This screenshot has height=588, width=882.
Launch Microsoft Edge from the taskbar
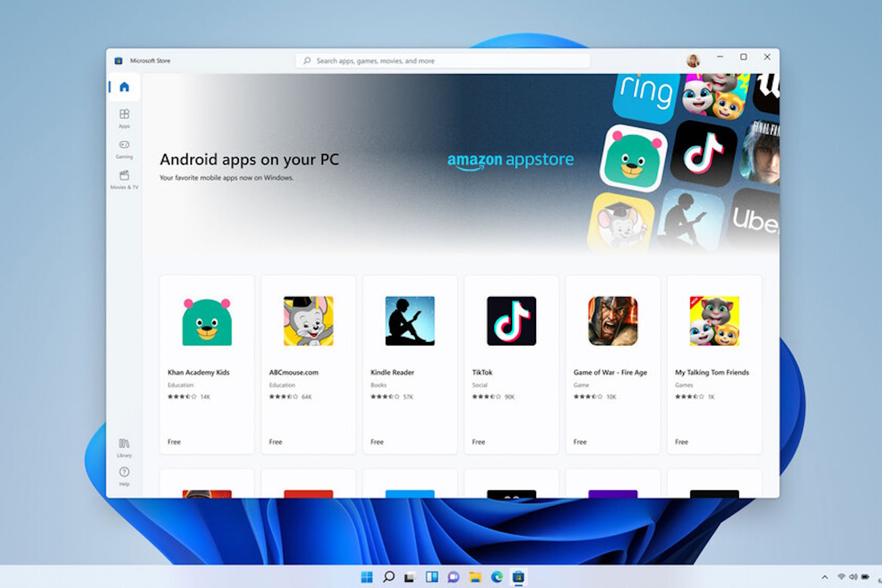pyautogui.click(x=497, y=576)
